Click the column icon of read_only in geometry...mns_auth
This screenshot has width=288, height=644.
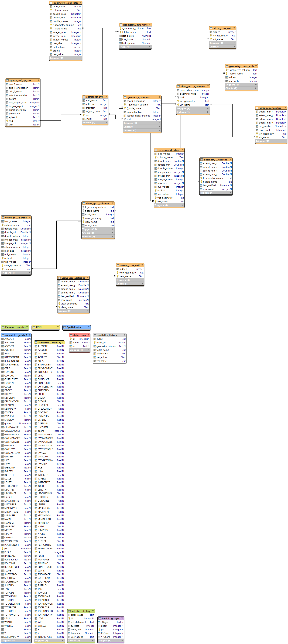coord(227,81)
